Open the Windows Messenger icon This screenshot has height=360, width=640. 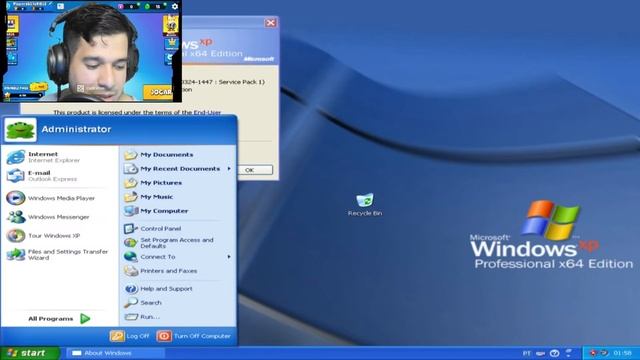pos(16,217)
